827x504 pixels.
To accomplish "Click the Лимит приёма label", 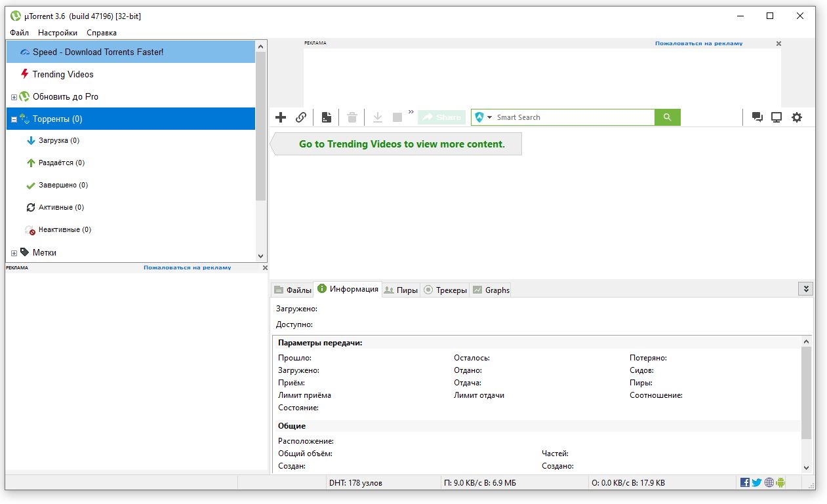I will click(x=304, y=395).
